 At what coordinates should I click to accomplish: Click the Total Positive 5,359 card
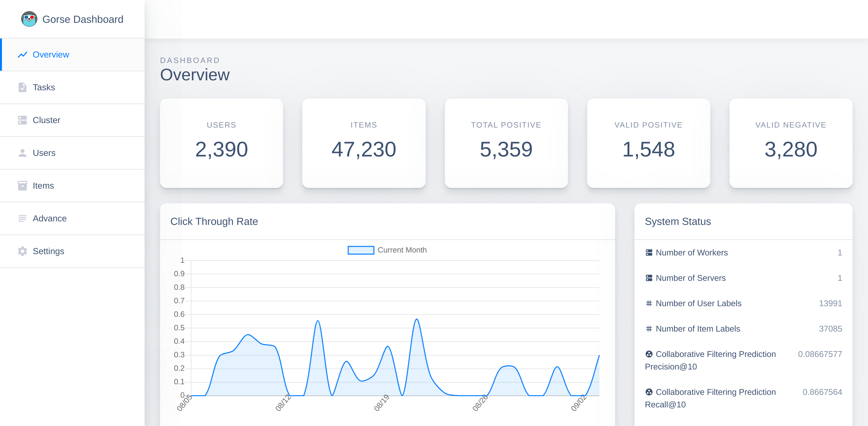click(x=506, y=143)
